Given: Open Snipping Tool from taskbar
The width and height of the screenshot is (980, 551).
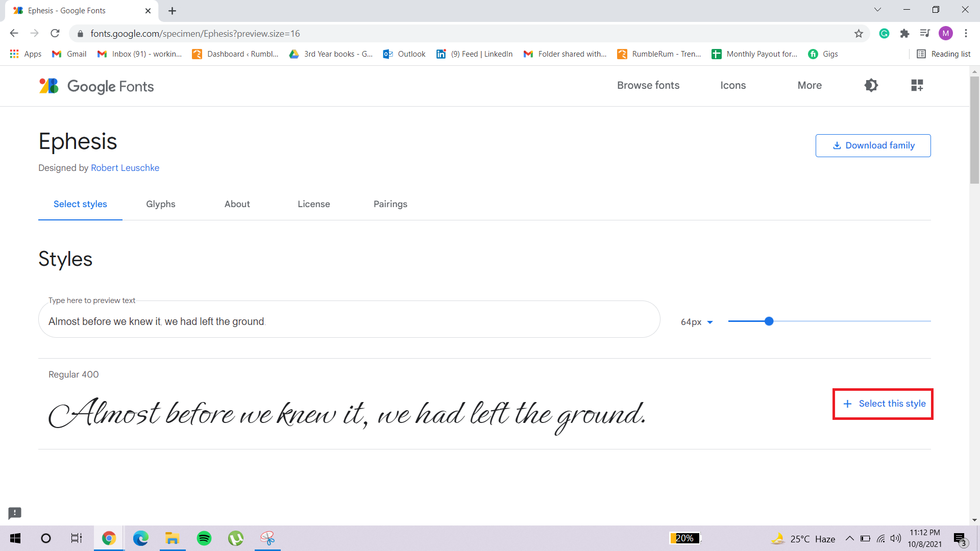Looking at the screenshot, I should 267,538.
